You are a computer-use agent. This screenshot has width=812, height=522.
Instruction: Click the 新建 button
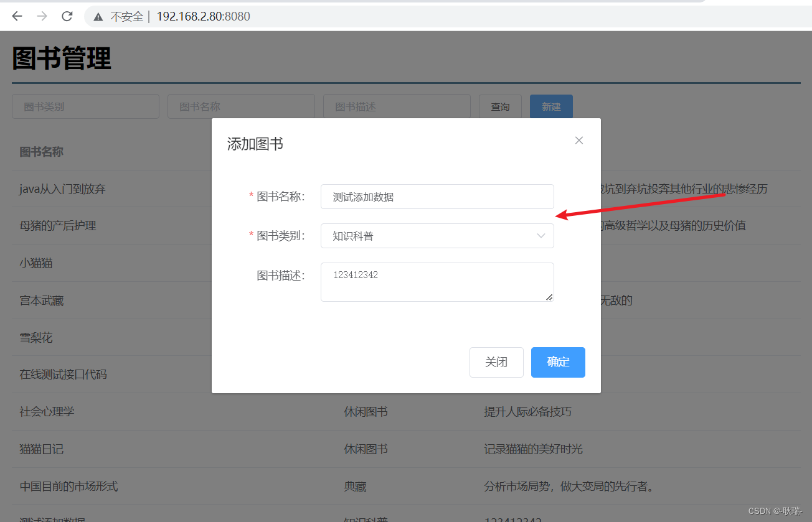tap(551, 106)
